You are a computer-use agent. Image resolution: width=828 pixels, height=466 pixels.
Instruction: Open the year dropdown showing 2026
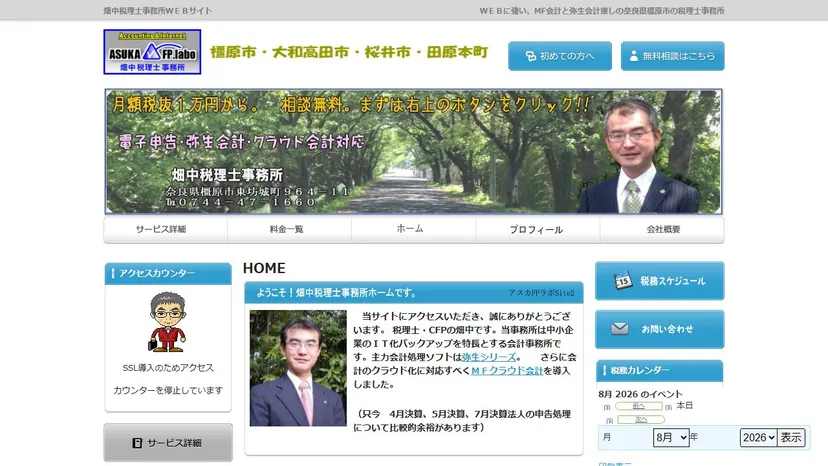coord(758,437)
